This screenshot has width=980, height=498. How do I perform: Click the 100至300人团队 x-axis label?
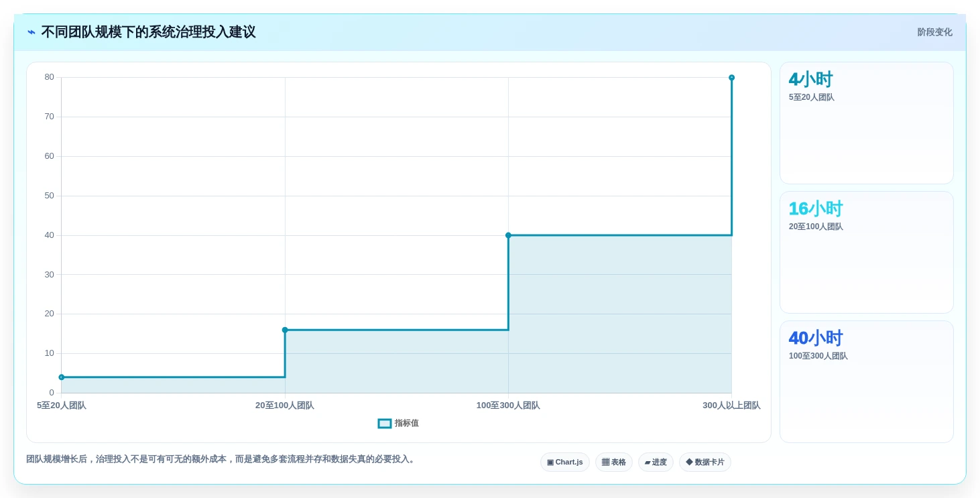pos(508,406)
